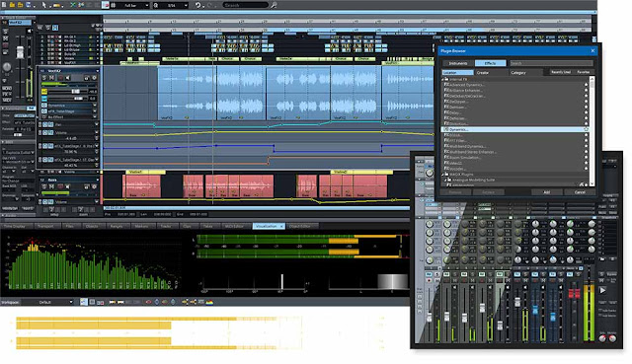632x364 pixels.
Task: Click the magnifier icon next to search box
Action: click(274, 5)
